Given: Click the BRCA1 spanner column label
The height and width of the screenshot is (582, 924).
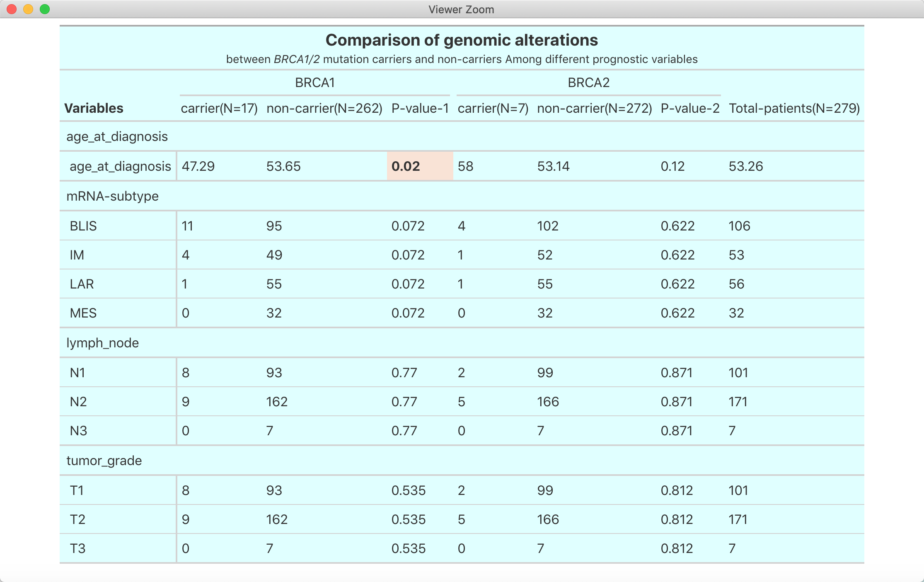Looking at the screenshot, I should [314, 83].
